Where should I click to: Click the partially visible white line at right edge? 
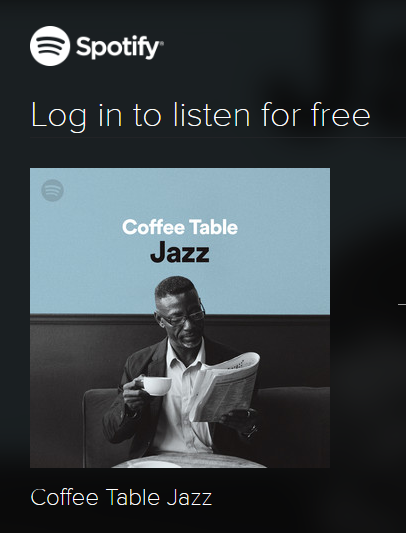click(x=402, y=304)
